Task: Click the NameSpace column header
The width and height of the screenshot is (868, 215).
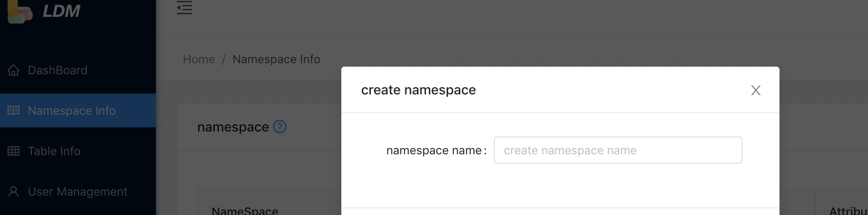Action: point(245,210)
